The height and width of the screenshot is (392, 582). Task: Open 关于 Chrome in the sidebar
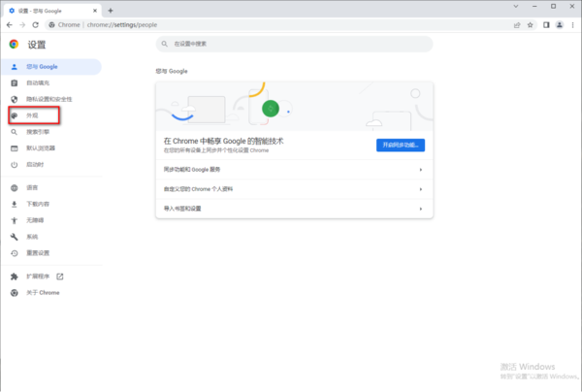(x=51, y=293)
